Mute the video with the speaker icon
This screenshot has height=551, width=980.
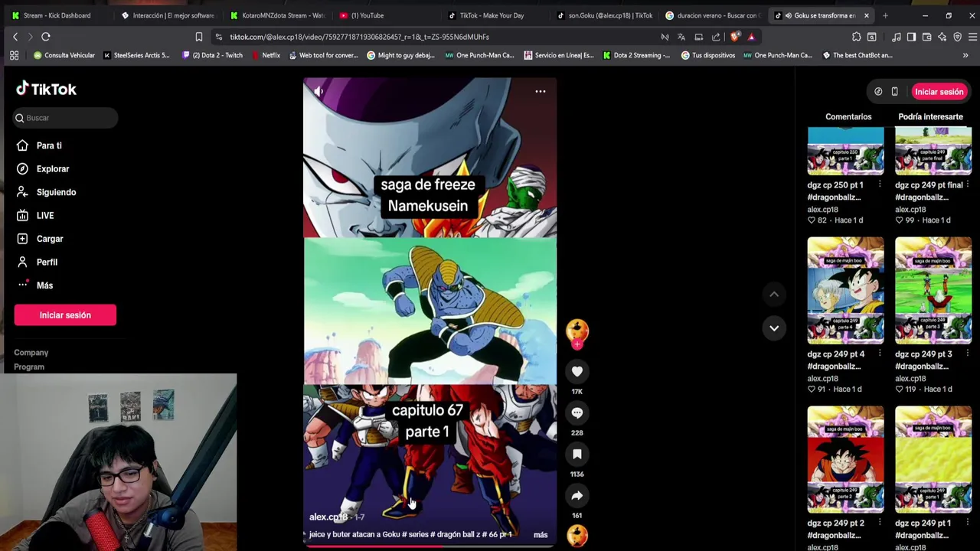pos(318,91)
